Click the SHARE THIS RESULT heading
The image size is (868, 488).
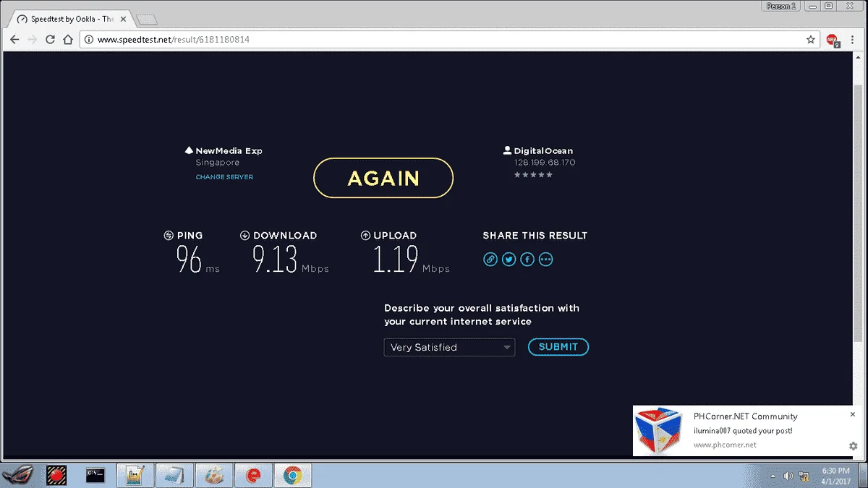pos(535,236)
